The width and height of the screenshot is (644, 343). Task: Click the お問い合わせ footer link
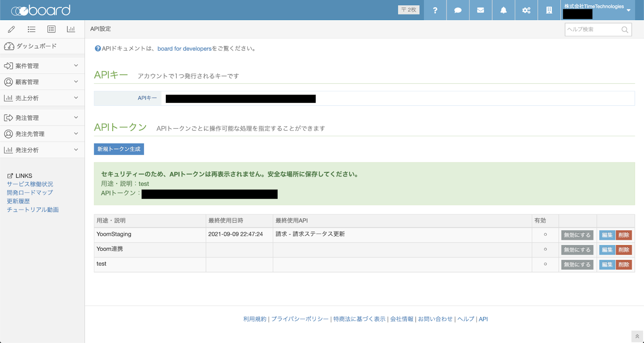[x=435, y=319]
